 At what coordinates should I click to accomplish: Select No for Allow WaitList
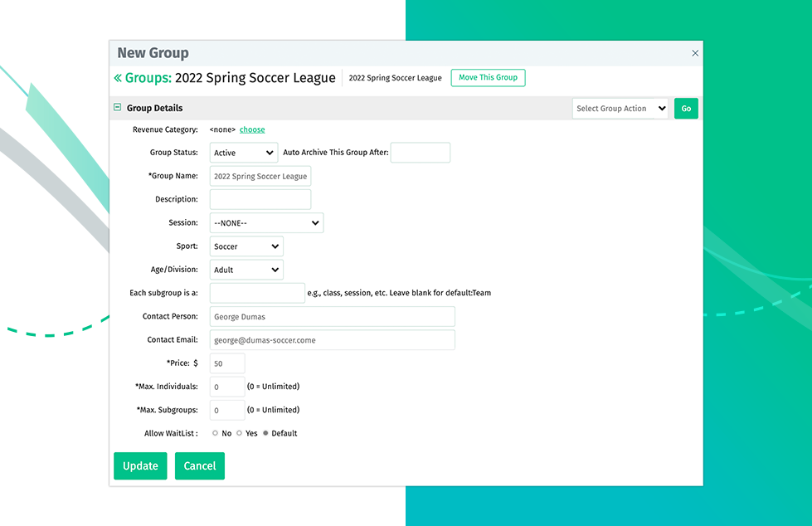[x=216, y=433]
